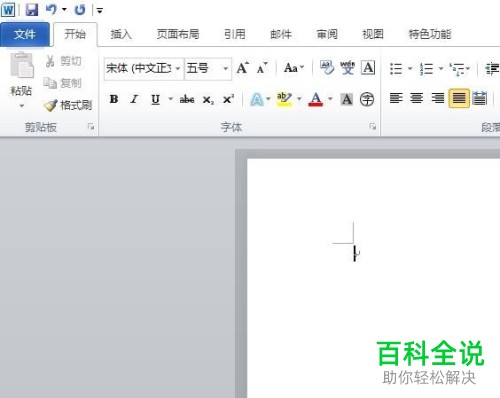Open the 文件 (File) tab
The height and width of the screenshot is (398, 500).
(x=25, y=34)
